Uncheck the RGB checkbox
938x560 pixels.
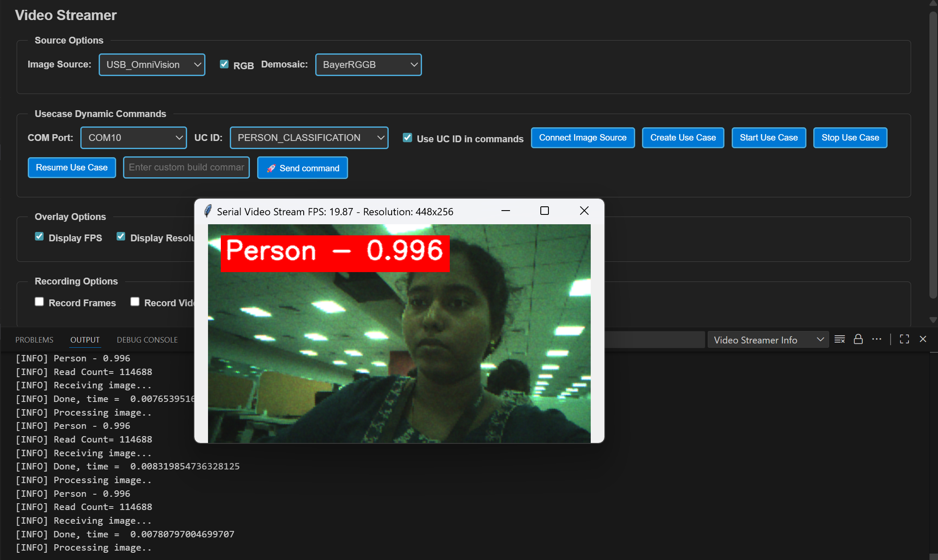pos(224,64)
